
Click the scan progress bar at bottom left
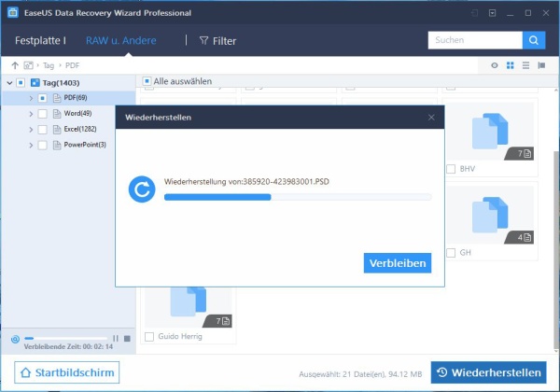65,338
